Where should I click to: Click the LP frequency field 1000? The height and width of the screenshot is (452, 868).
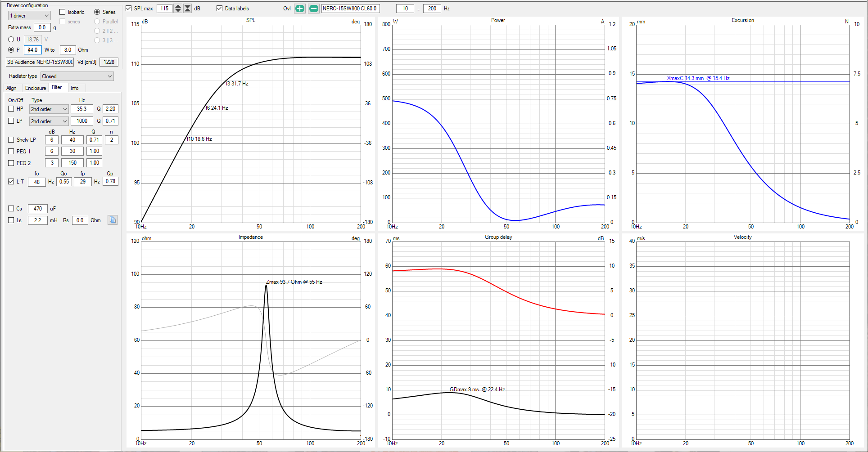[82, 121]
